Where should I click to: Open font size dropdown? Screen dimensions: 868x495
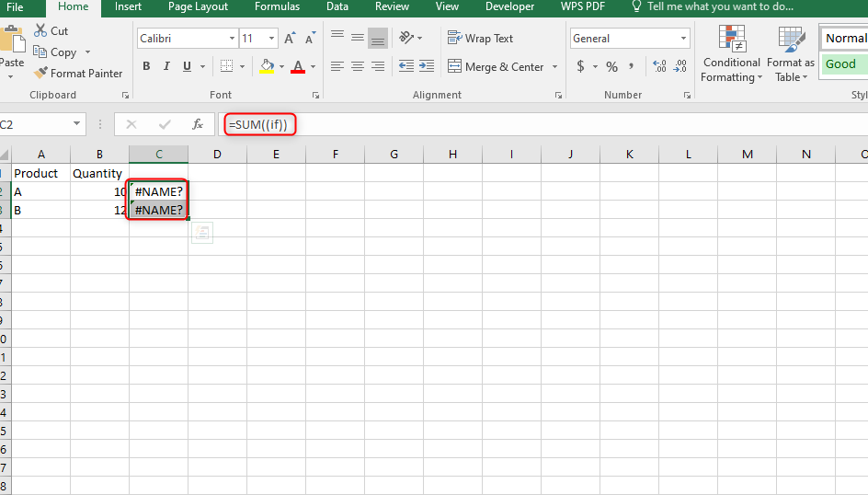[x=272, y=39]
